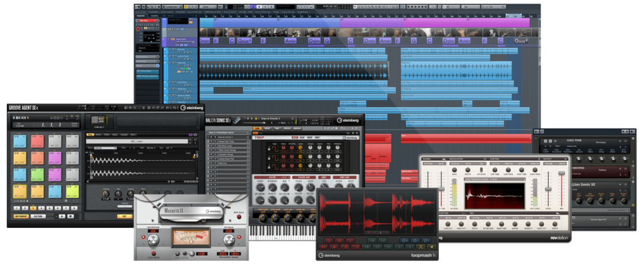Click the Density knob in REVelation

528,224
